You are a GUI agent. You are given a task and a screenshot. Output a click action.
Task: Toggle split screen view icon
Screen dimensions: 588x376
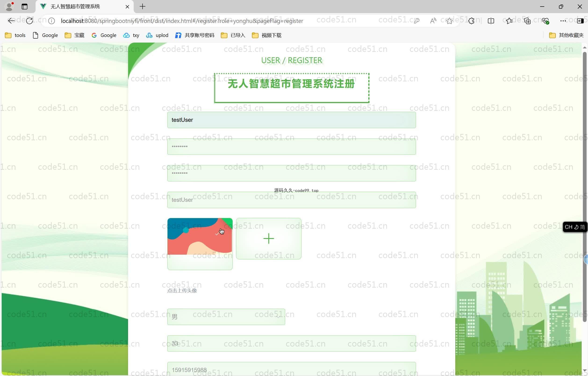491,21
